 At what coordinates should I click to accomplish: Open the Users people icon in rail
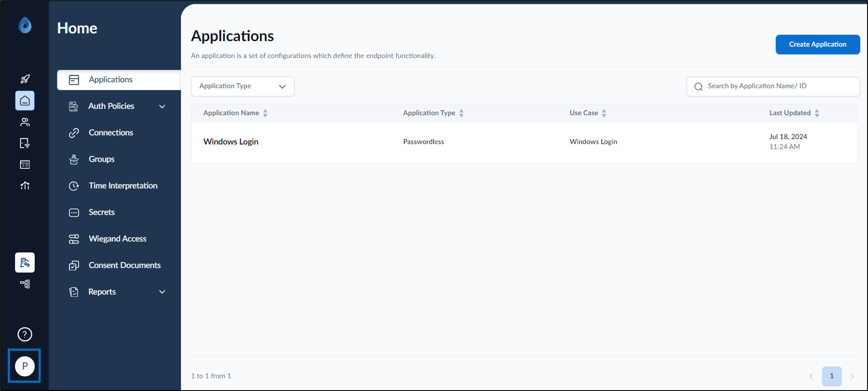(25, 122)
